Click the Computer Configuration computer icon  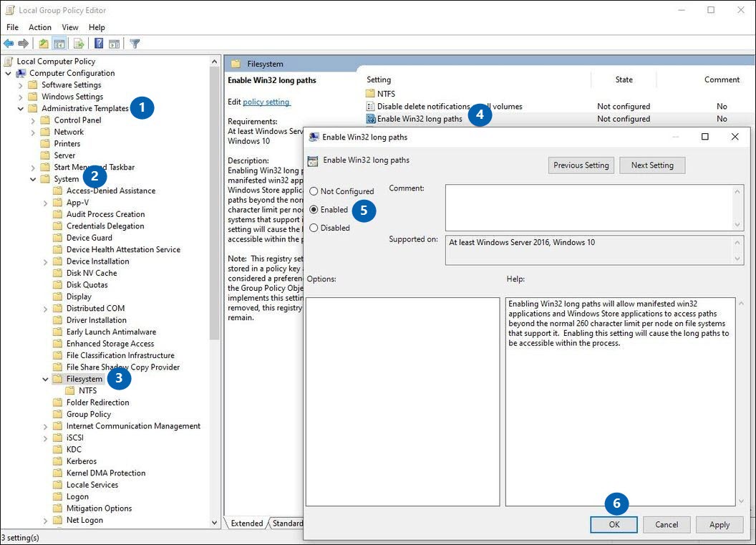(21, 73)
